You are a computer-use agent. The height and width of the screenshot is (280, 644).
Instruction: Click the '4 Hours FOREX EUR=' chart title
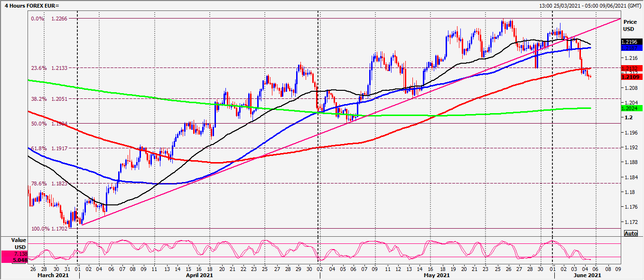point(32,5)
